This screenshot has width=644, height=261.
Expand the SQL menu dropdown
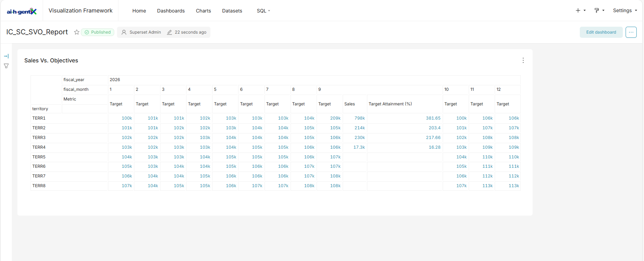(264, 11)
